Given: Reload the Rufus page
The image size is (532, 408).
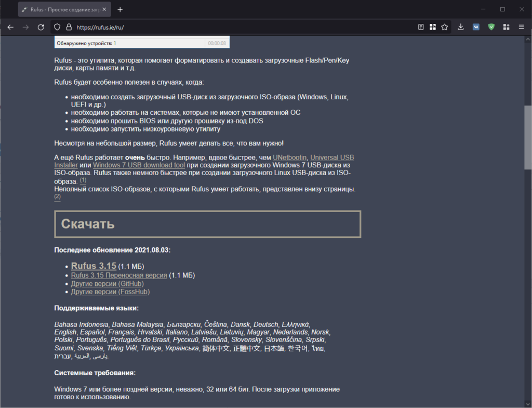Looking at the screenshot, I should [41, 27].
